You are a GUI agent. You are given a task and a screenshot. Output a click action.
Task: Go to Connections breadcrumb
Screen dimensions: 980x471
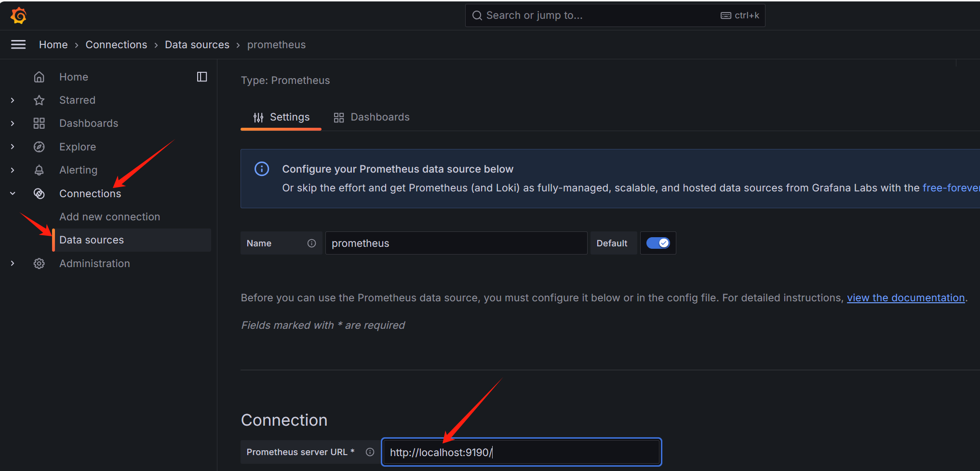(116, 45)
